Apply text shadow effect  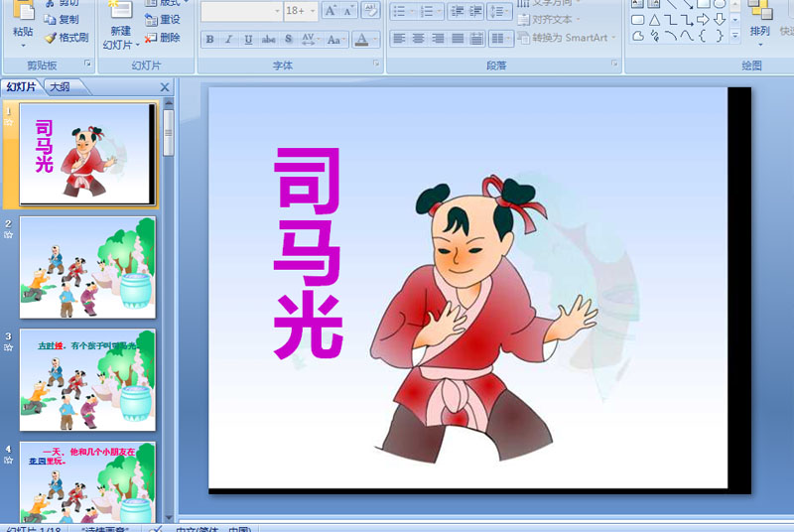click(x=288, y=39)
